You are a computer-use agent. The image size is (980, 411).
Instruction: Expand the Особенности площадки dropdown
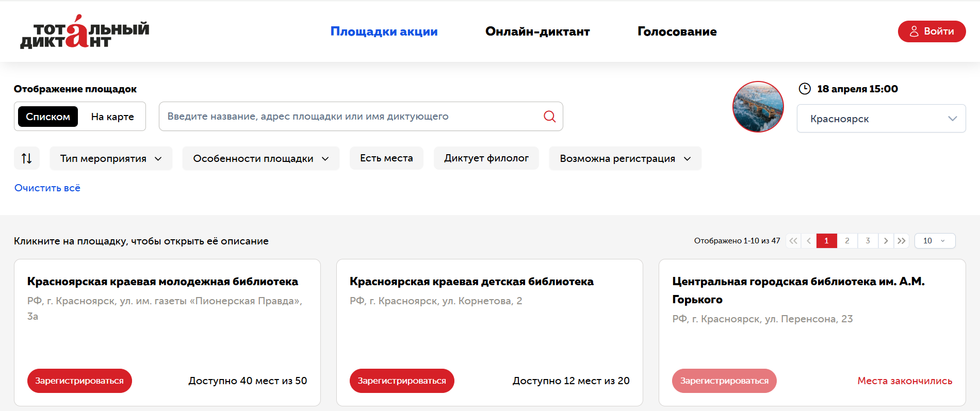(260, 158)
